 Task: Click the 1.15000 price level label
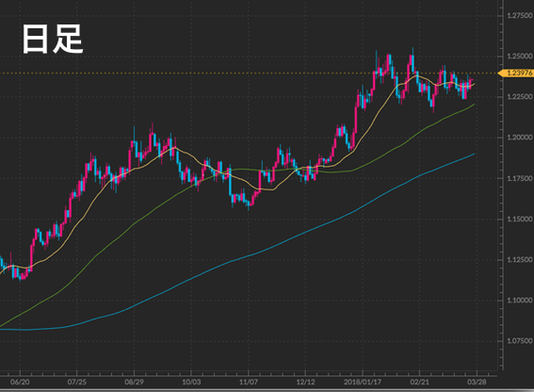(x=520, y=219)
